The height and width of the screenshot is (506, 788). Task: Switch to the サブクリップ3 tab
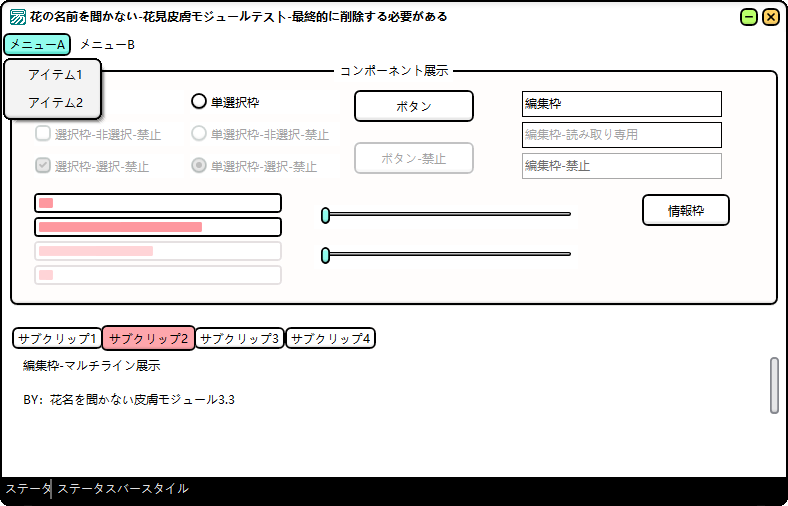point(240,339)
